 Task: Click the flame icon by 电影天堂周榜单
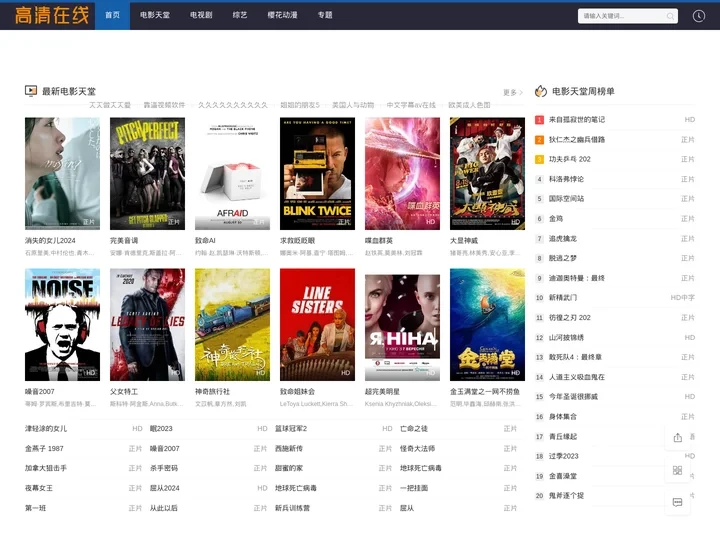click(540, 91)
